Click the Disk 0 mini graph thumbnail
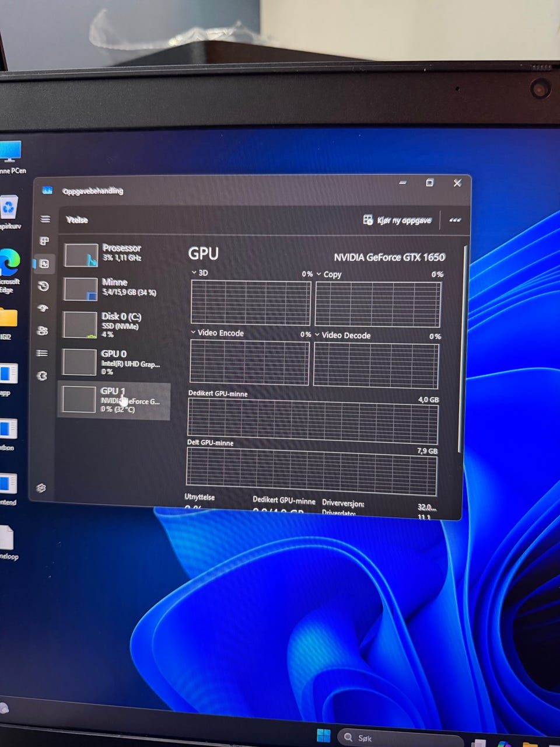This screenshot has height=747, width=560. pos(80,325)
